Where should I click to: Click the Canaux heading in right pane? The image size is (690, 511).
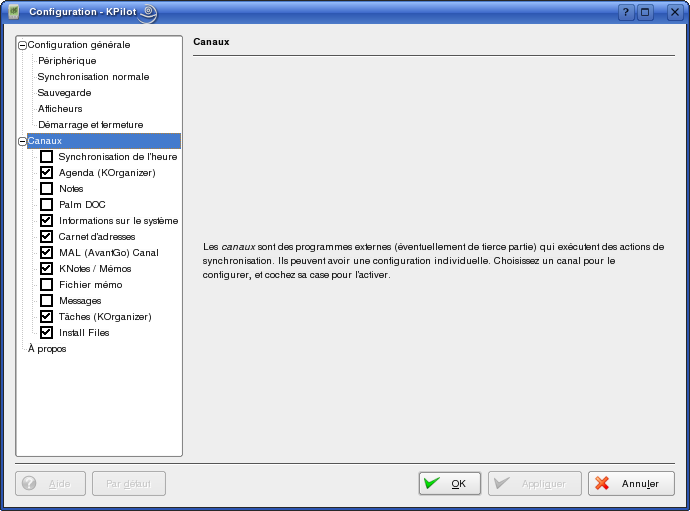tap(211, 42)
